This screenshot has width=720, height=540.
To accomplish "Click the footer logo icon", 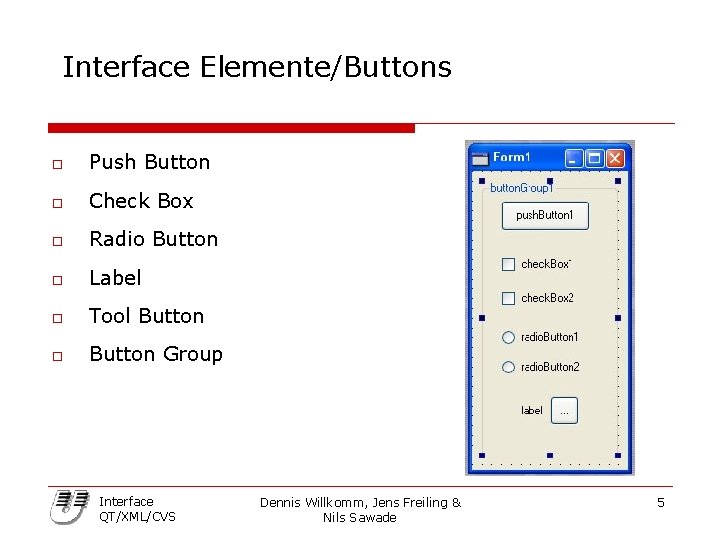I will [69, 507].
